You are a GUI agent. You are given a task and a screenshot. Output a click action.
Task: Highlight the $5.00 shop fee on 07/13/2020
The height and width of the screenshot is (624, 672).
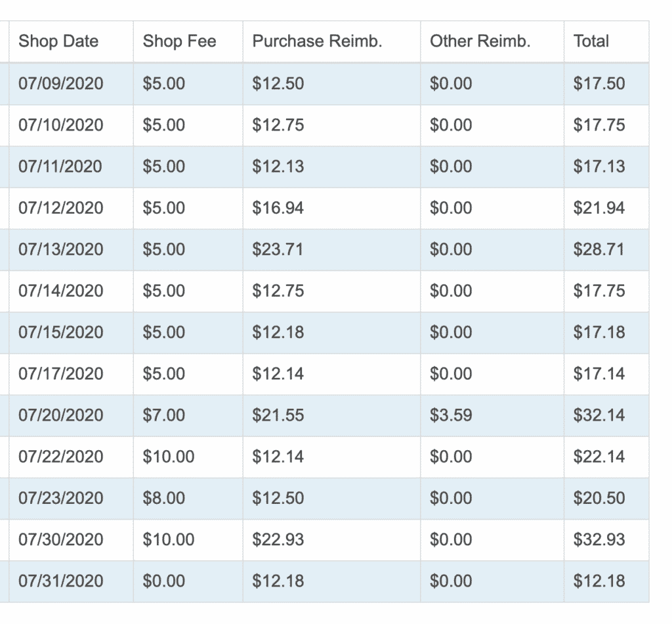[x=164, y=249]
